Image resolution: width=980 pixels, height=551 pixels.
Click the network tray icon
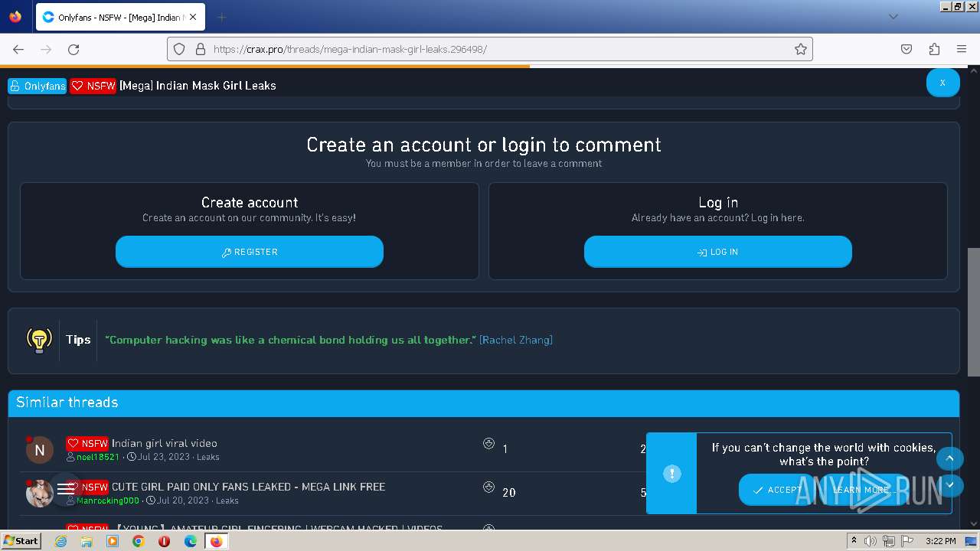click(889, 541)
